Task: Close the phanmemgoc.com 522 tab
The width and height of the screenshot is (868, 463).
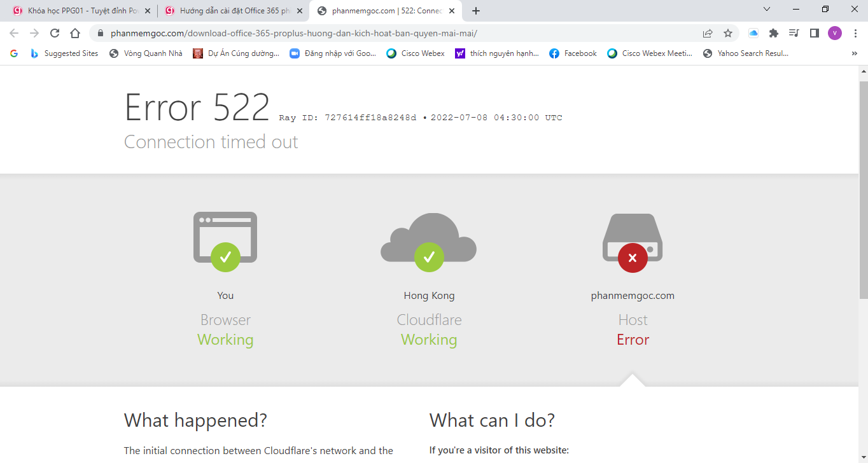Action: click(452, 11)
